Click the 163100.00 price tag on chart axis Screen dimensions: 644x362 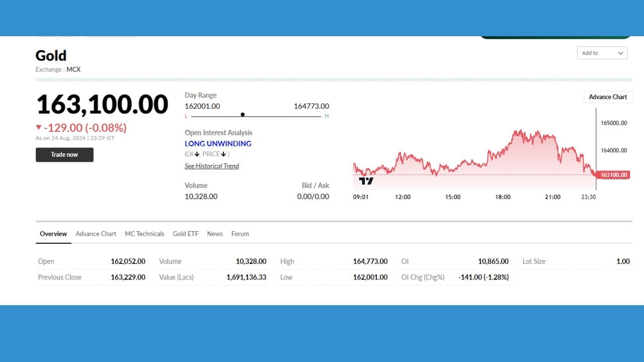[614, 175]
